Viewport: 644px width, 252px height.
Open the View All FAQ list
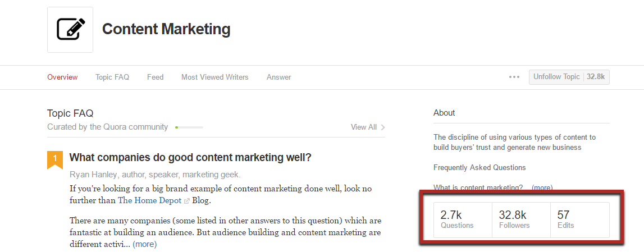[363, 127]
